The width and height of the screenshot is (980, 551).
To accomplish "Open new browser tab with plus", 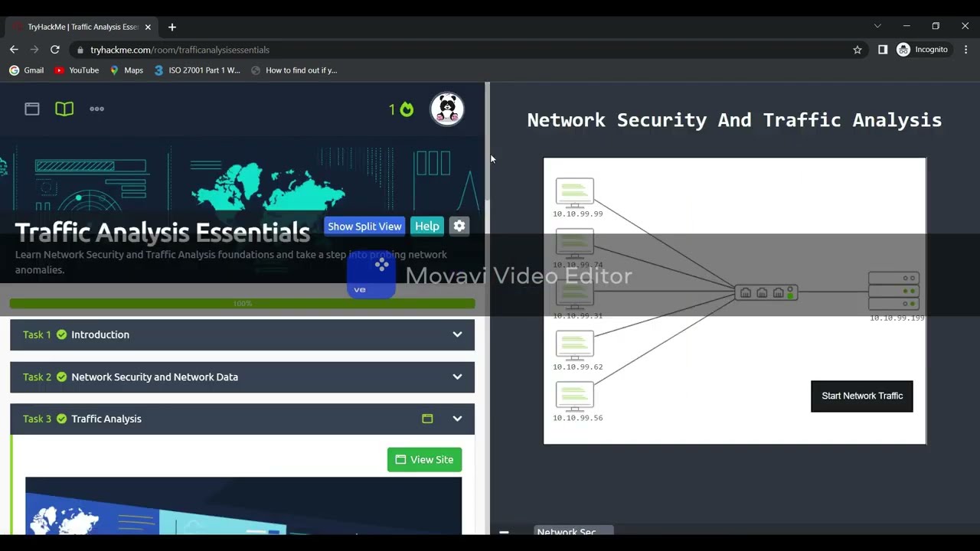I will click(172, 27).
